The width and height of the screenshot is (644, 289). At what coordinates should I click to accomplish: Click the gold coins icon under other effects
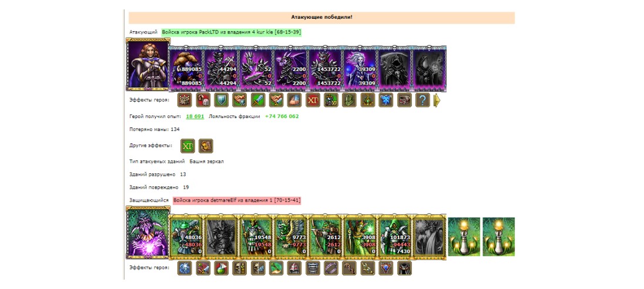pyautogui.click(x=206, y=146)
